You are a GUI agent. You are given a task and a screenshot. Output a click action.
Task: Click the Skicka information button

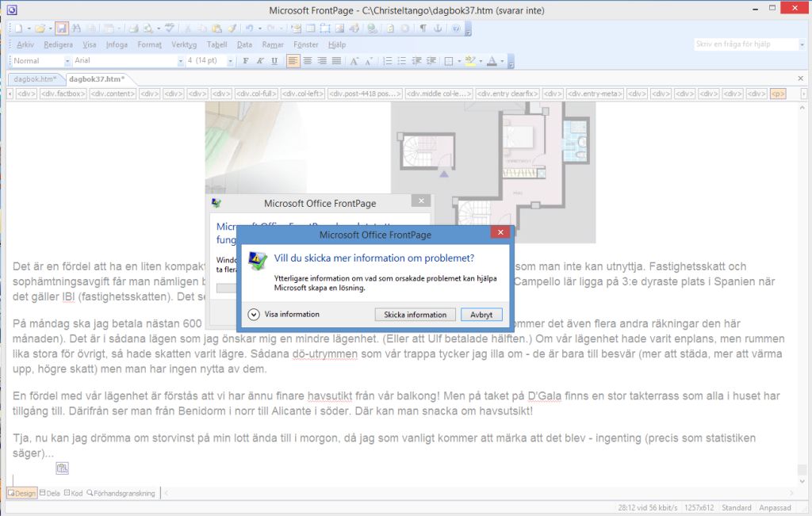[x=415, y=315]
